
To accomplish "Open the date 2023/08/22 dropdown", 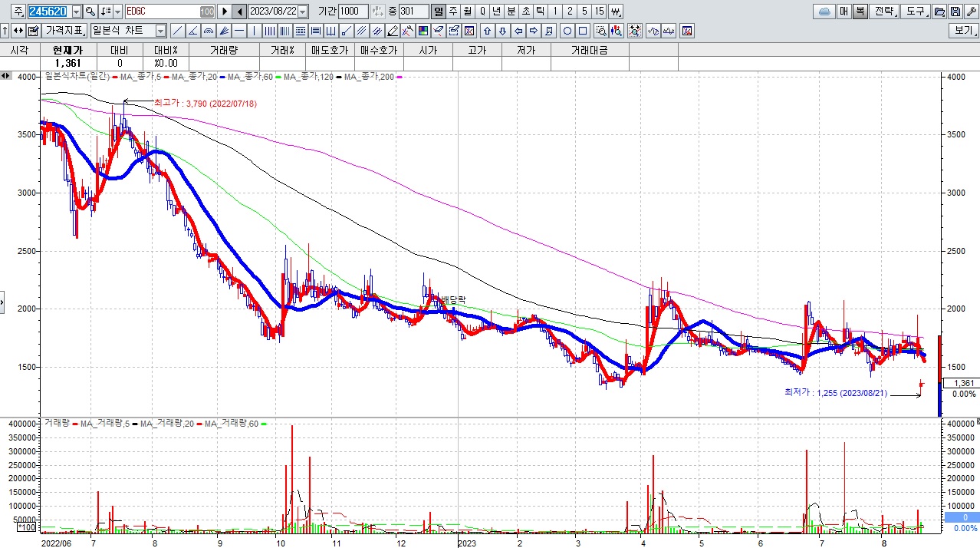I will pyautogui.click(x=302, y=12).
